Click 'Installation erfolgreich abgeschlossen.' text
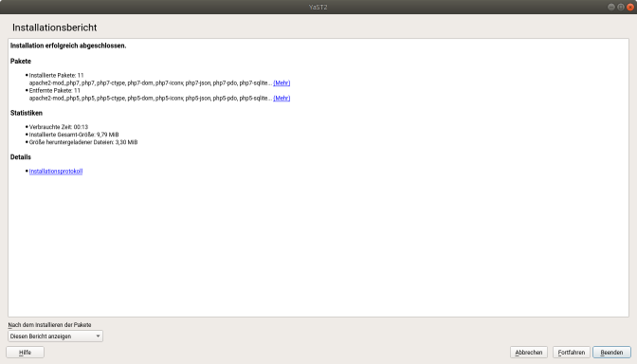 tap(68, 45)
